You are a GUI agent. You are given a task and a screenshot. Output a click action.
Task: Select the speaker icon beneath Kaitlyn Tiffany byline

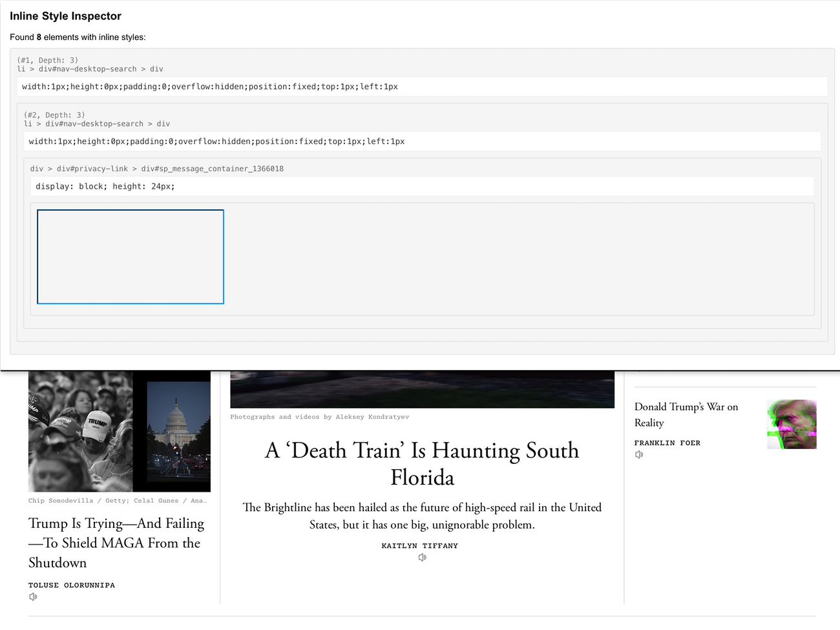coord(422,557)
